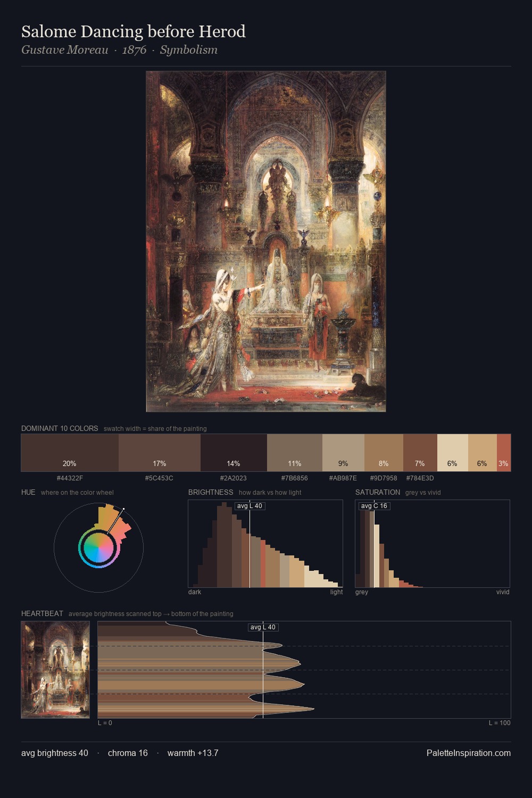
Task: Click the 'dark' axis label
Action: coord(195,592)
